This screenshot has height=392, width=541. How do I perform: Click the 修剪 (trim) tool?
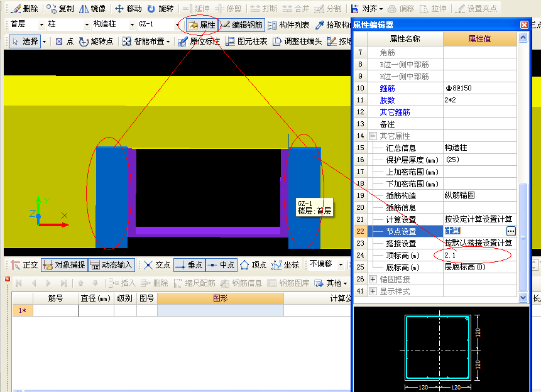pyautogui.click(x=228, y=9)
